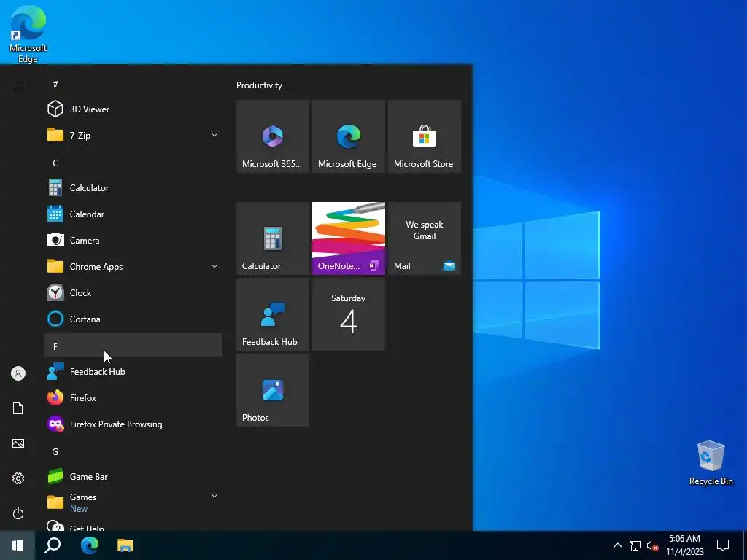
Task: Select the Recycle Bin desktop icon
Action: pos(711,463)
